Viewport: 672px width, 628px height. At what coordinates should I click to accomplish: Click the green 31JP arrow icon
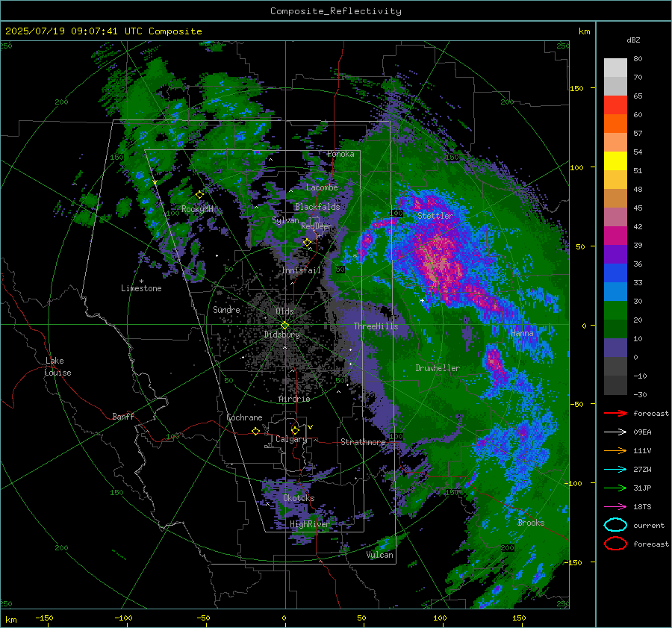click(615, 488)
